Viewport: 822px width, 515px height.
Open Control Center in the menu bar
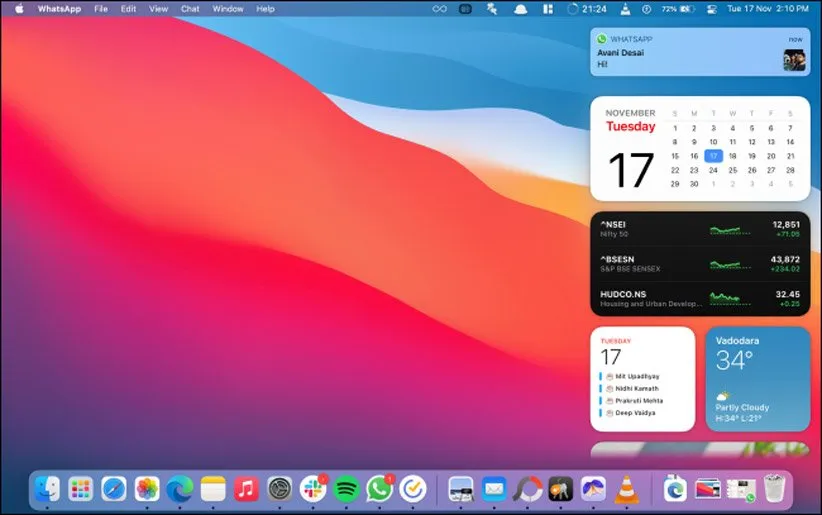pos(714,8)
